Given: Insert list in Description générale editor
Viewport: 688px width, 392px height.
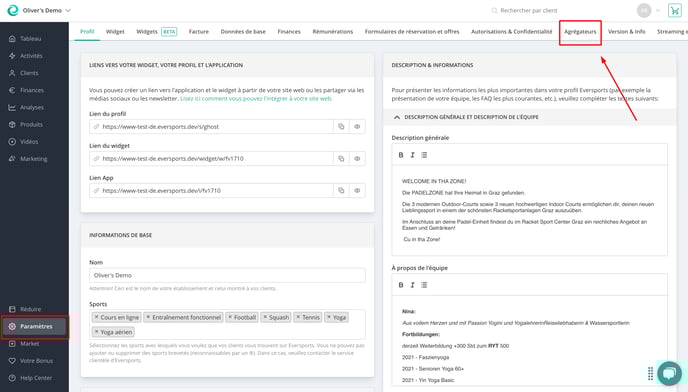Looking at the screenshot, I should click(x=424, y=155).
